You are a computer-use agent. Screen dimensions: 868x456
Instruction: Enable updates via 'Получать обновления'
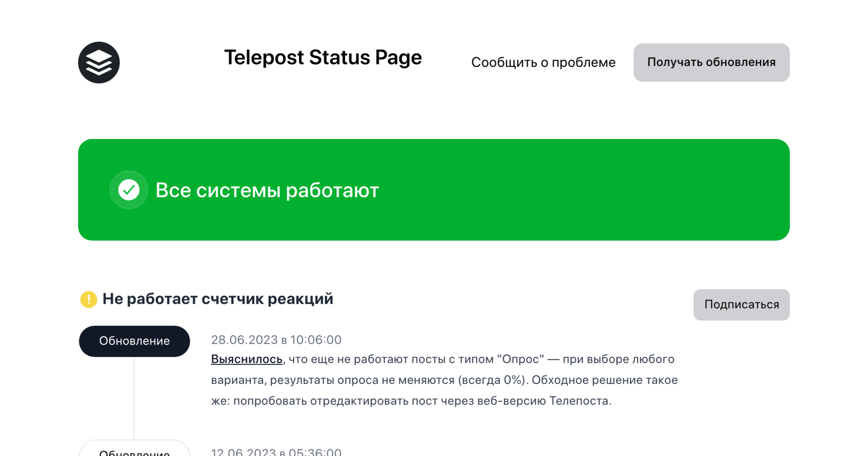point(711,62)
